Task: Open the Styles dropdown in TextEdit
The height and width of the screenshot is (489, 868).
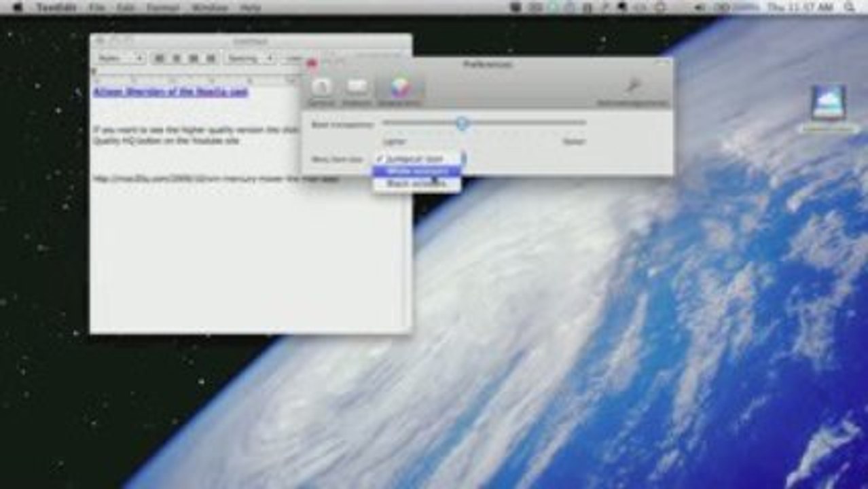Action: 120,58
